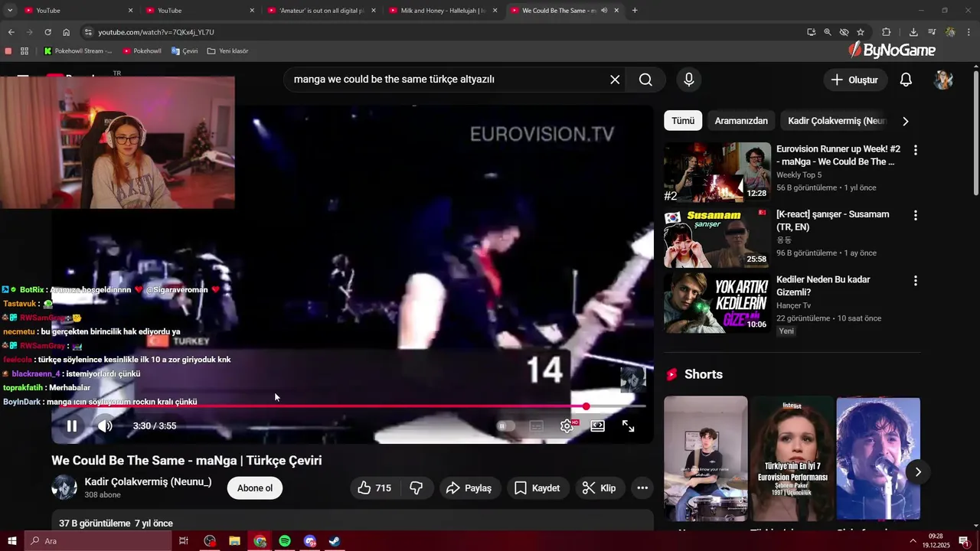The width and height of the screenshot is (980, 551).
Task: Bookmark this page with the star
Action: tap(861, 32)
